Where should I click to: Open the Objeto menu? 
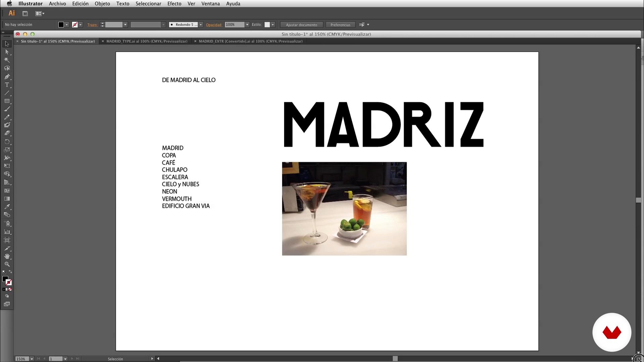tap(102, 4)
